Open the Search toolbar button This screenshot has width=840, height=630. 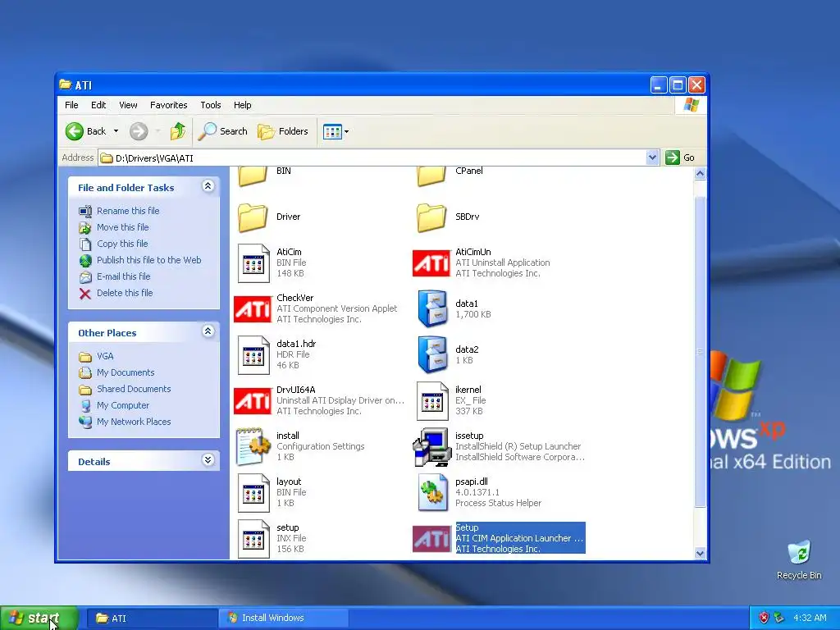point(223,131)
